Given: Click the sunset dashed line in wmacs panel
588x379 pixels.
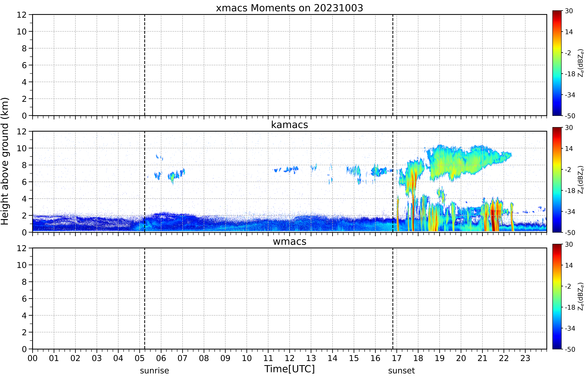Looking at the screenshot, I should click(x=393, y=299).
